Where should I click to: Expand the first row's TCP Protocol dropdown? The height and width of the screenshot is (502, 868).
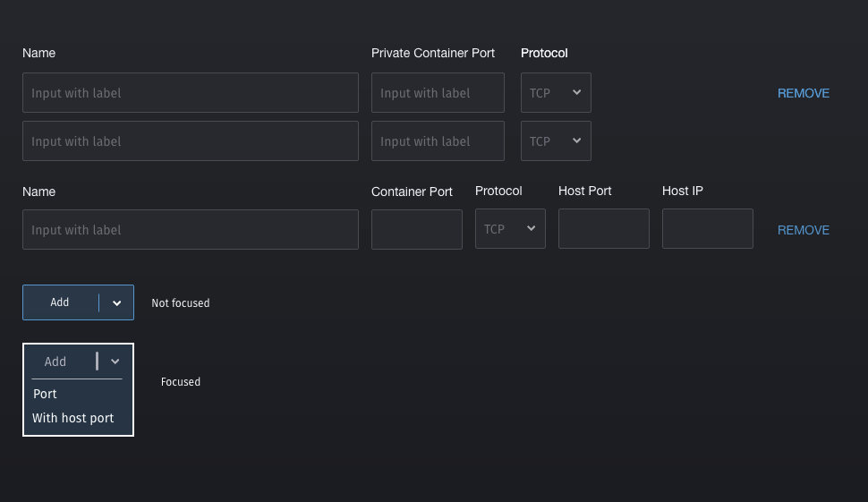pos(556,93)
